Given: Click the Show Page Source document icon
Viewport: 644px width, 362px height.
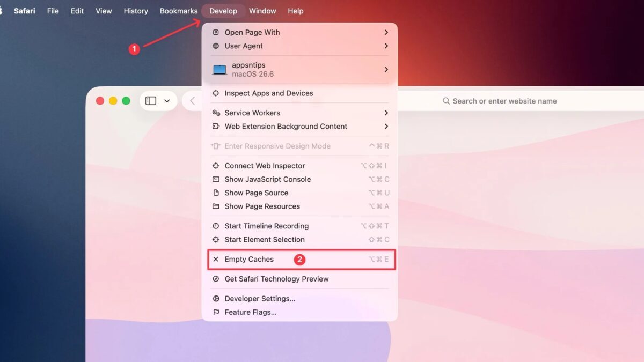Looking at the screenshot, I should (216, 193).
